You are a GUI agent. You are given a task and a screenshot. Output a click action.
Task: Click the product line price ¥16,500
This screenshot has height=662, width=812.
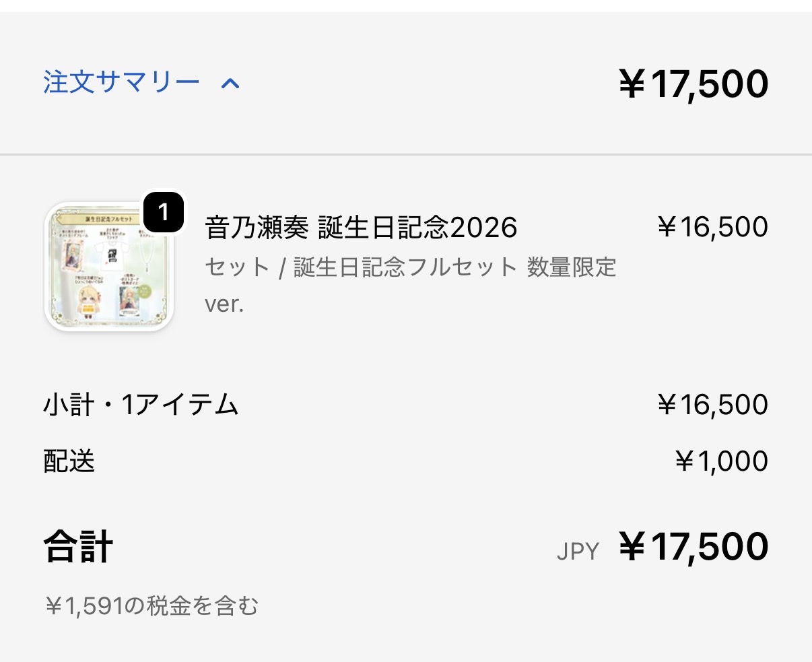coord(712,228)
